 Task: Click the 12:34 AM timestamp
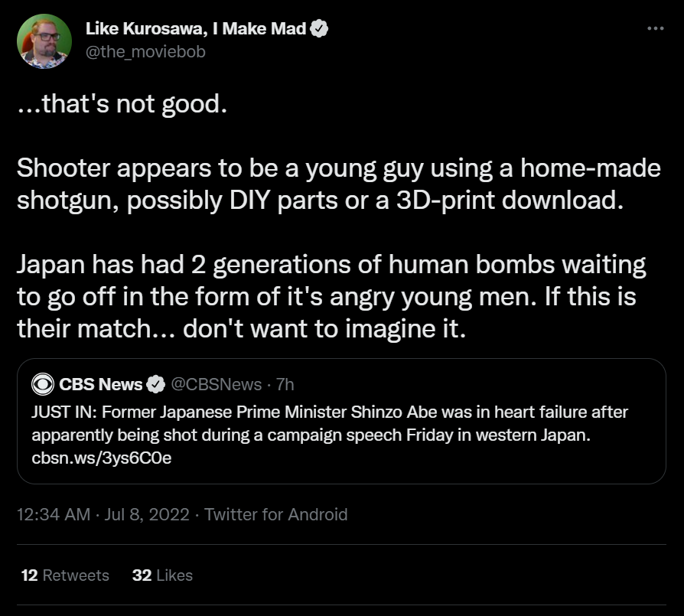(54, 514)
